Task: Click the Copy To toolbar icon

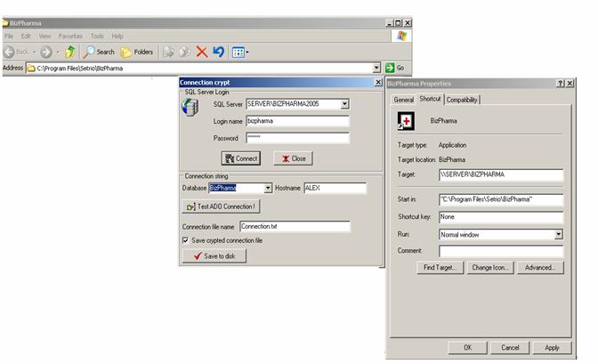Action: pyautogui.click(x=185, y=52)
